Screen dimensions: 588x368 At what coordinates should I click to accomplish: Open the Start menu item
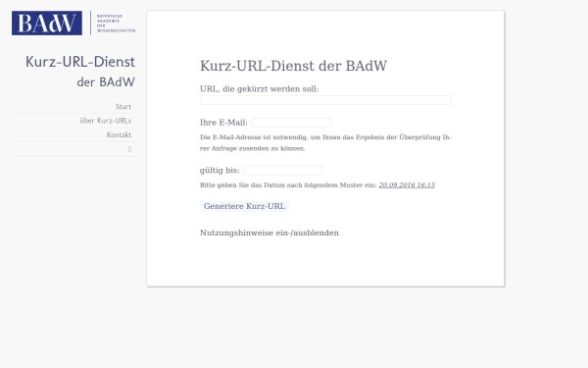(x=123, y=107)
